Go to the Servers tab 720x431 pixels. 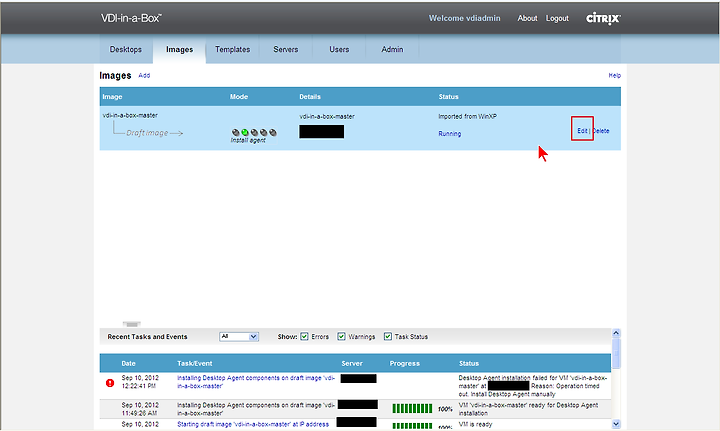[286, 49]
